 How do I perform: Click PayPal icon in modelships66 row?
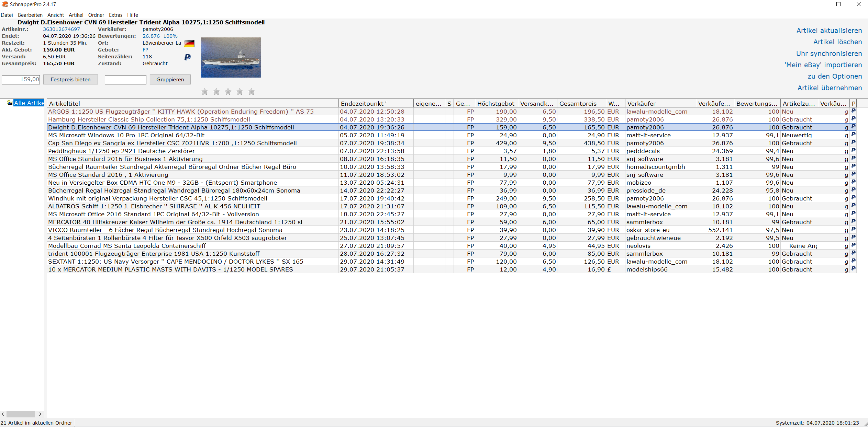(853, 269)
